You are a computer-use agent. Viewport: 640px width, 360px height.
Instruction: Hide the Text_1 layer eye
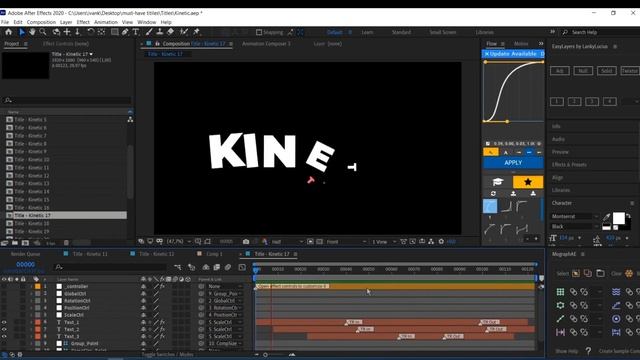click(4, 322)
